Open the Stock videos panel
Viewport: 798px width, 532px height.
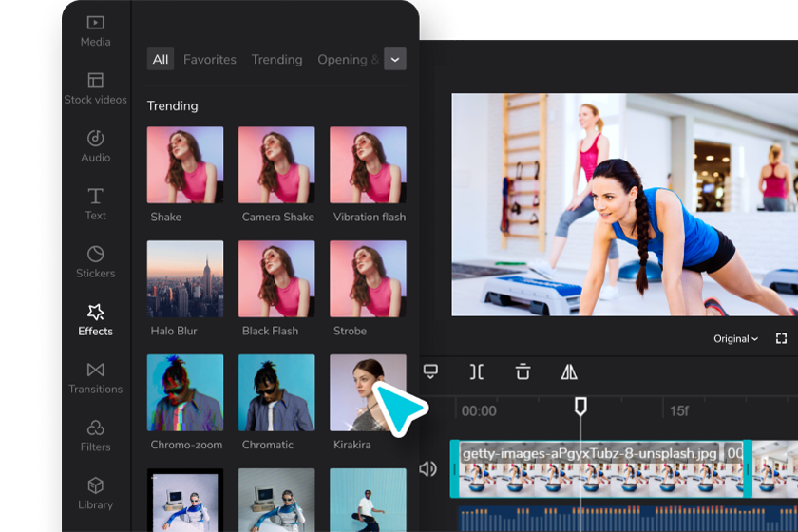95,88
